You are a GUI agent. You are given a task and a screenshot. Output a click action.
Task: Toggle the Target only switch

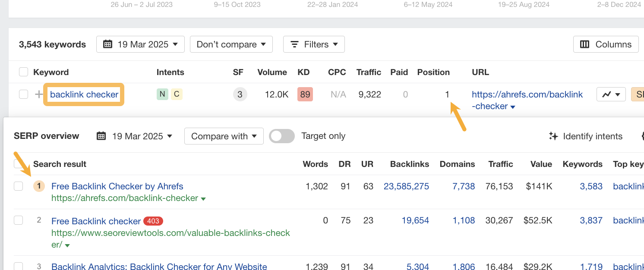click(x=281, y=136)
